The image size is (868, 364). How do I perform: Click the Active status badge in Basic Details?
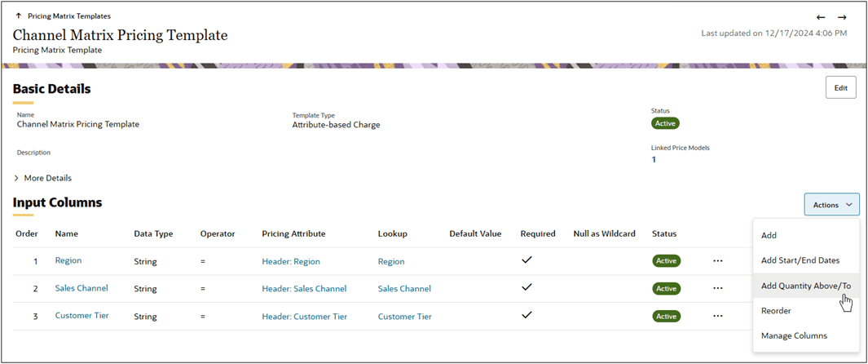pos(665,123)
